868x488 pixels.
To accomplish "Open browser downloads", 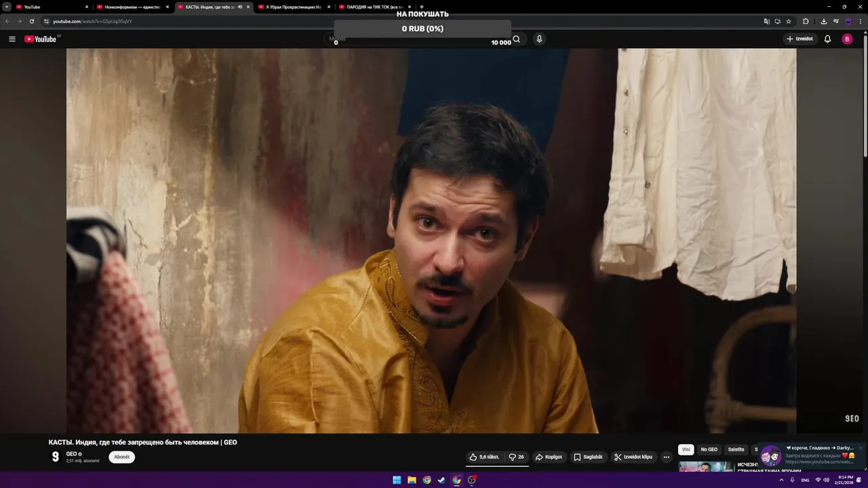I will (x=824, y=21).
